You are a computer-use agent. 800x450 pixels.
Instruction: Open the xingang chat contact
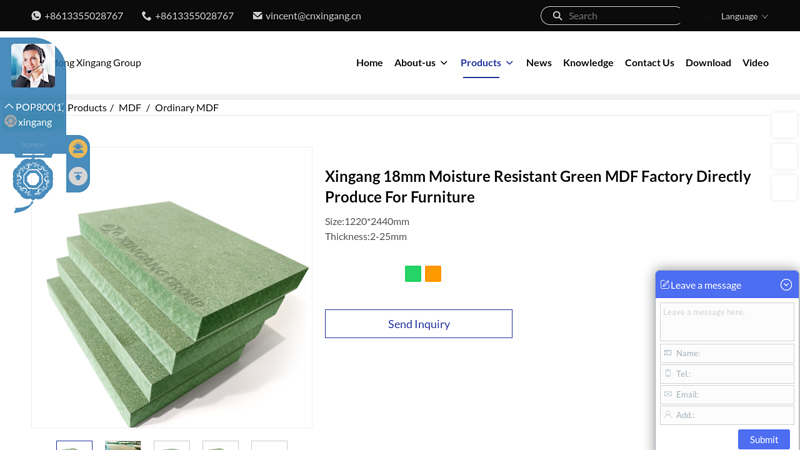pos(35,122)
